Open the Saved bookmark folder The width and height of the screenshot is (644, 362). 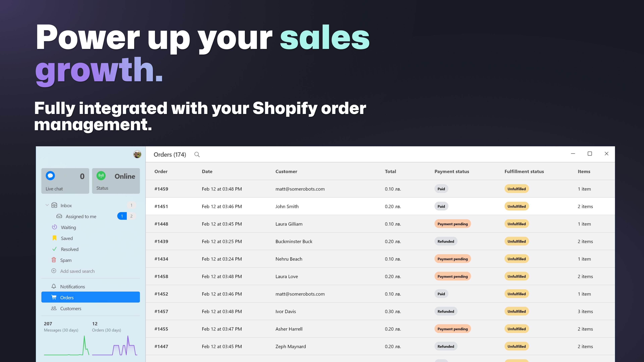pyautogui.click(x=67, y=238)
